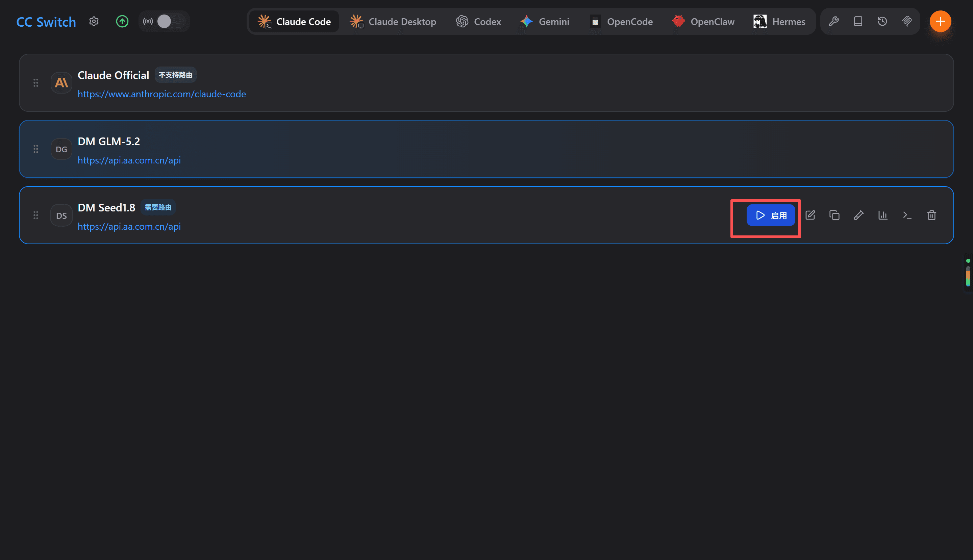Open usage chart for DM Seed1.8
Viewport: 973px width, 560px height.
coord(882,215)
